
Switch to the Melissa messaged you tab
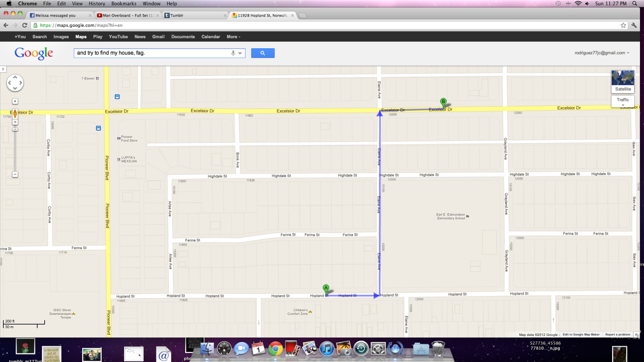60,15
